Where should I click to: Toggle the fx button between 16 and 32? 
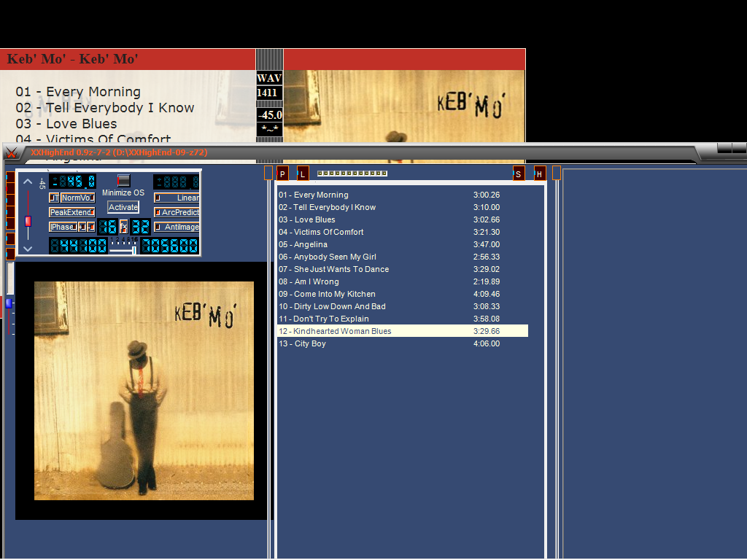123,227
